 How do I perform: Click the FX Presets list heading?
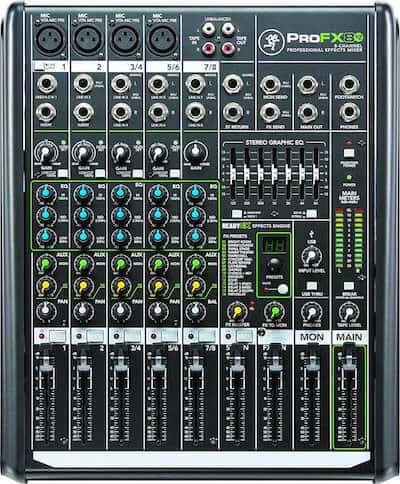point(235,236)
